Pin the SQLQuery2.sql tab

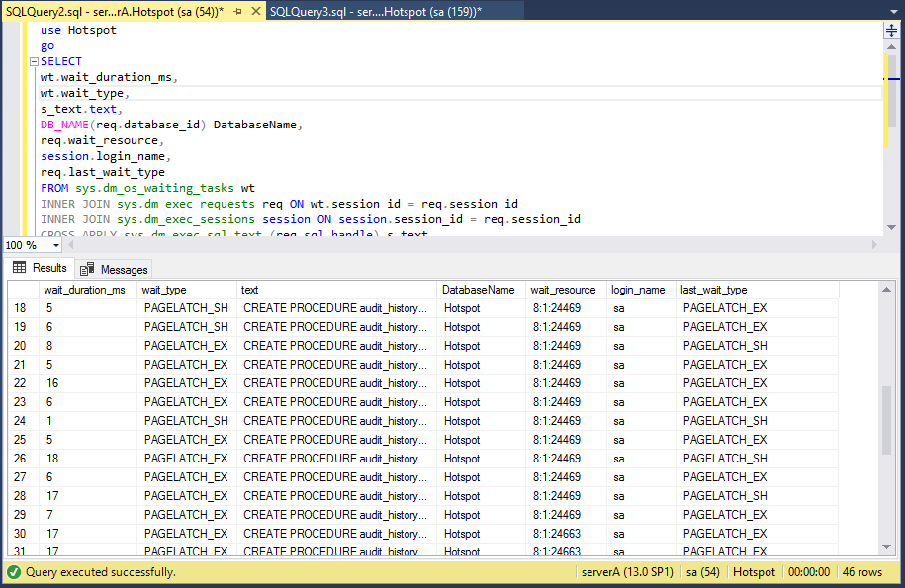click(x=238, y=10)
